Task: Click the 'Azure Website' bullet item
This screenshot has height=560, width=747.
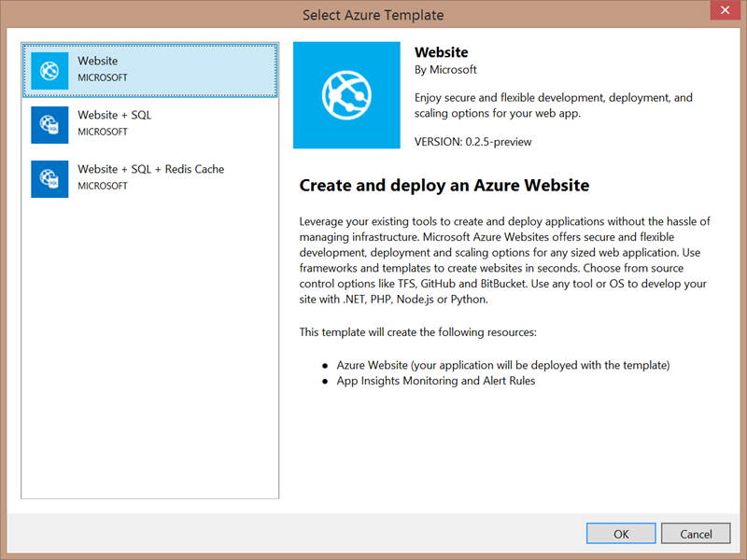Action: point(503,365)
